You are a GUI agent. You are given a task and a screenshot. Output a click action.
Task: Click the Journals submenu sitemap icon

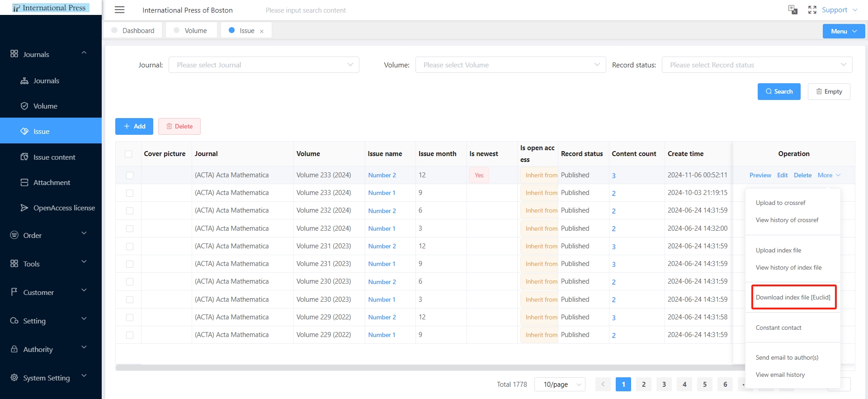pos(24,81)
